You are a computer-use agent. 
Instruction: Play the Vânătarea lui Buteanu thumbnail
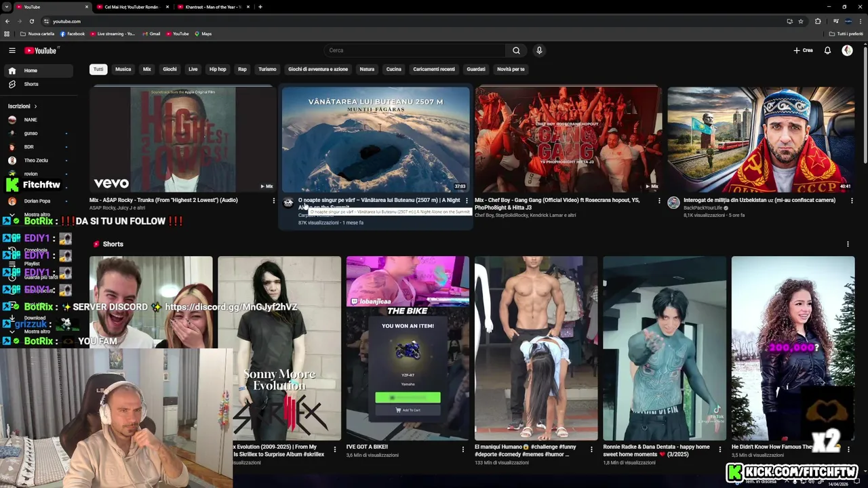pyautogui.click(x=376, y=139)
